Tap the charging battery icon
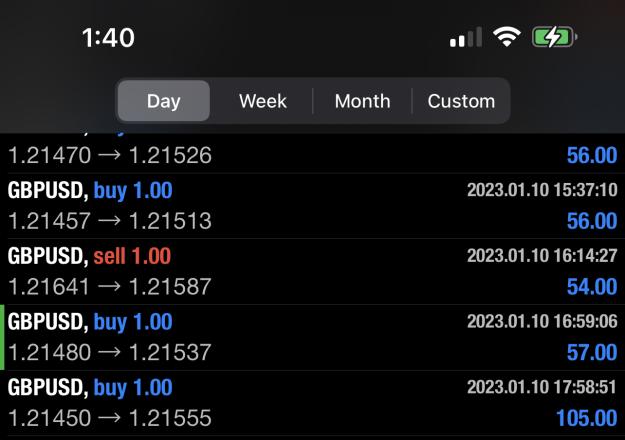This screenshot has height=440, width=625. 554,37
